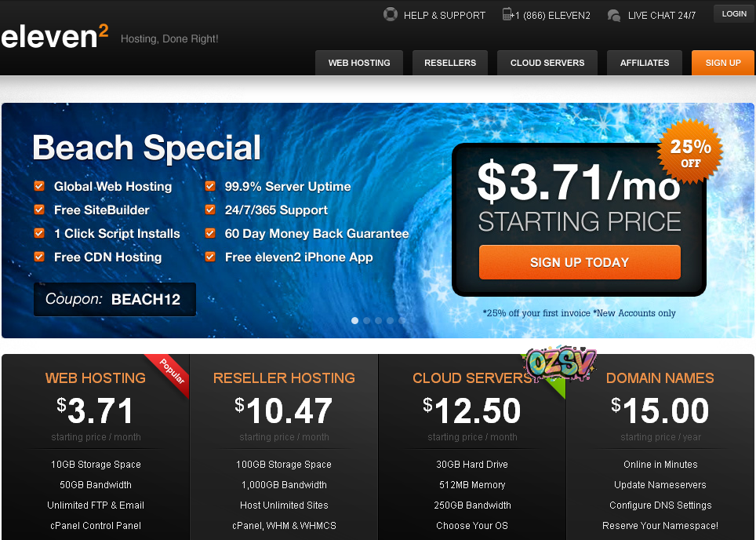Image resolution: width=756 pixels, height=540 pixels.
Task: Click the red Popular ribbon on Web Hosting
Action: (x=170, y=371)
